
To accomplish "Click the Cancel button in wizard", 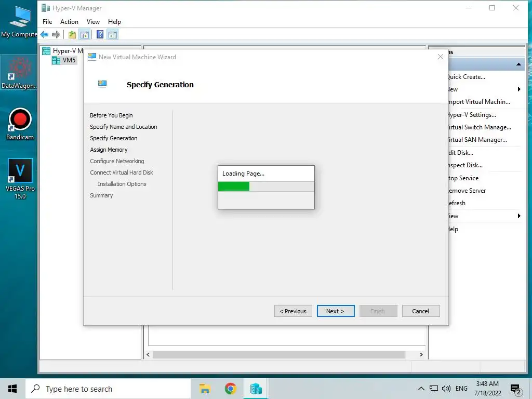I will click(421, 311).
